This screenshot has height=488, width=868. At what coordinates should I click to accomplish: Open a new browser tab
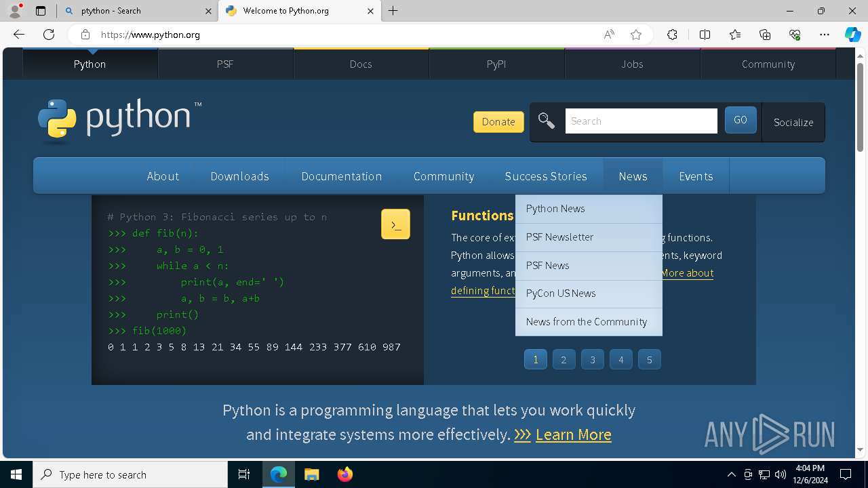click(x=393, y=11)
